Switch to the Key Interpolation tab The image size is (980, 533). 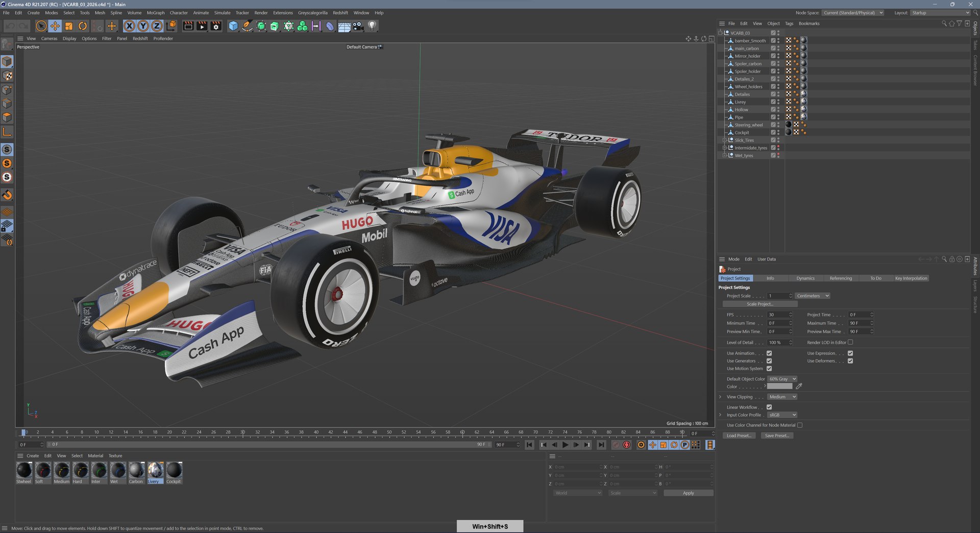click(x=911, y=278)
